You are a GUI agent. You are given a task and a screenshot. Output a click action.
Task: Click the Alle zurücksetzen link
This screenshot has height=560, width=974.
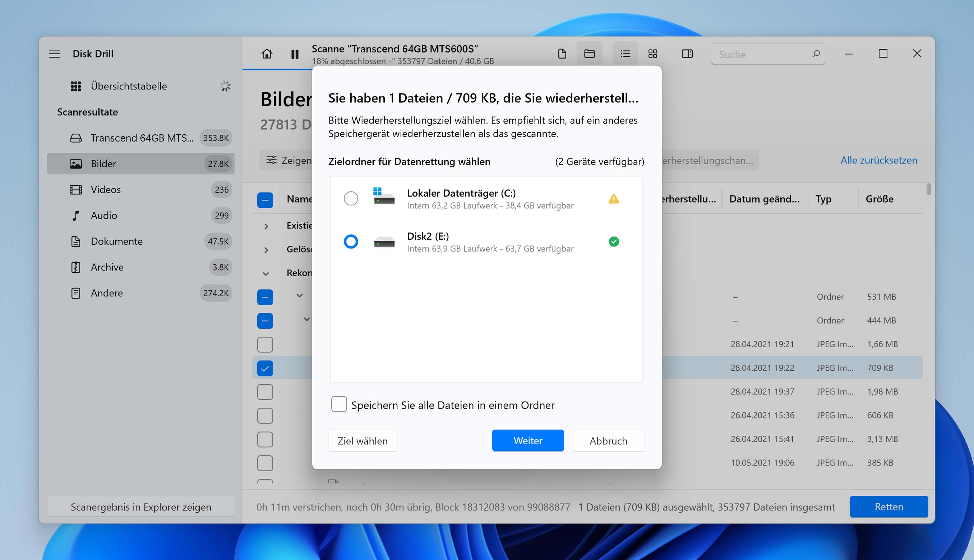[878, 160]
